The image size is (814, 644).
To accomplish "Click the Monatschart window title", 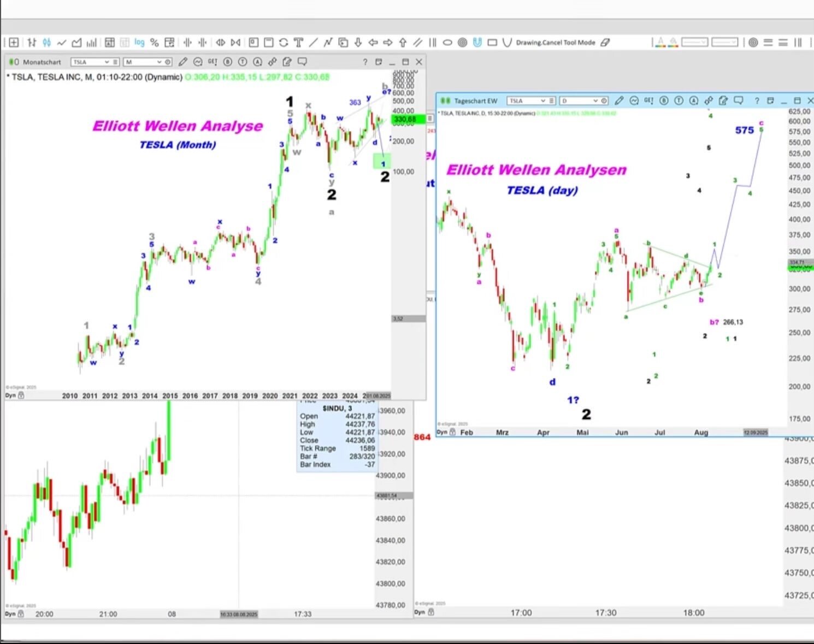I will pos(42,62).
